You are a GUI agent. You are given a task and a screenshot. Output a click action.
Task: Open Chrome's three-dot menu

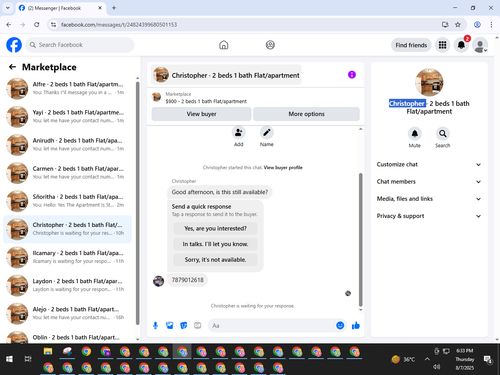[x=491, y=24]
